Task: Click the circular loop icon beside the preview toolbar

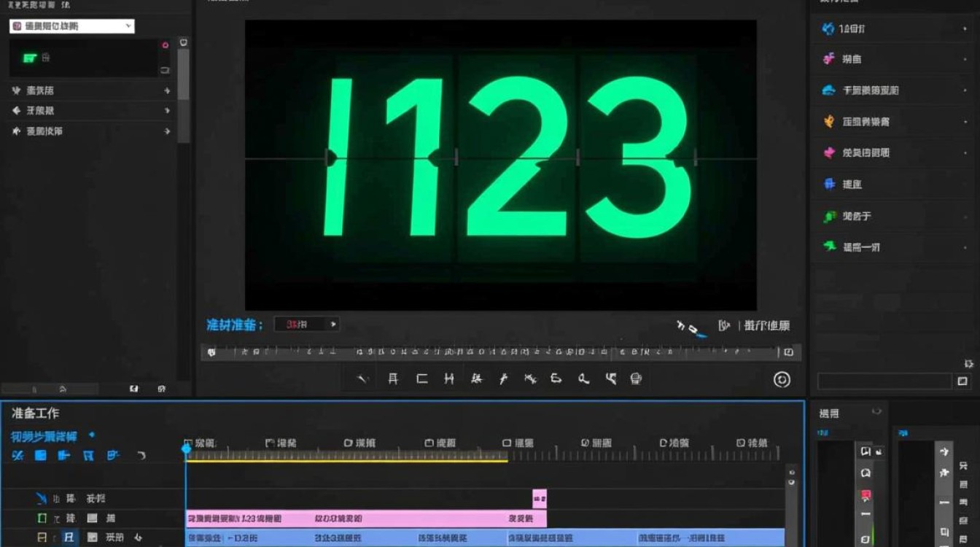Action: click(782, 379)
